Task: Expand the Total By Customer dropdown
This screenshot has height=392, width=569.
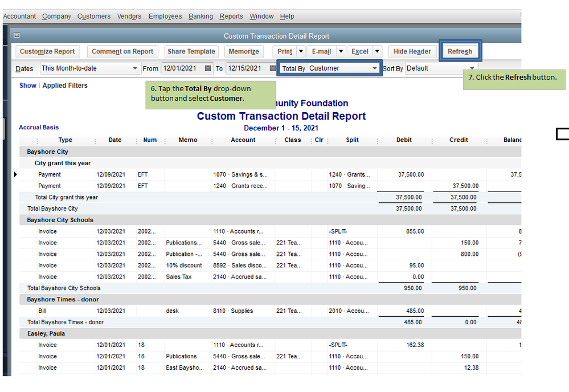Action: (x=374, y=68)
